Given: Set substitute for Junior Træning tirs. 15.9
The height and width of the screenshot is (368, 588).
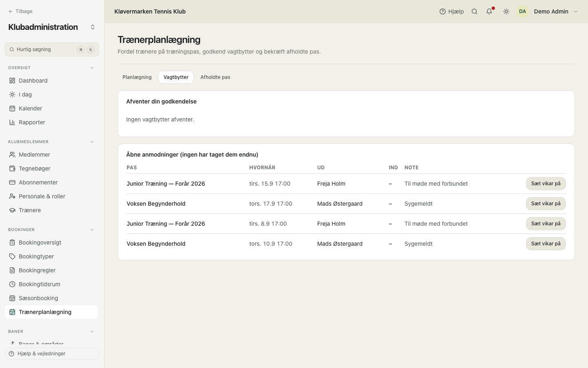Looking at the screenshot, I should [546, 184].
